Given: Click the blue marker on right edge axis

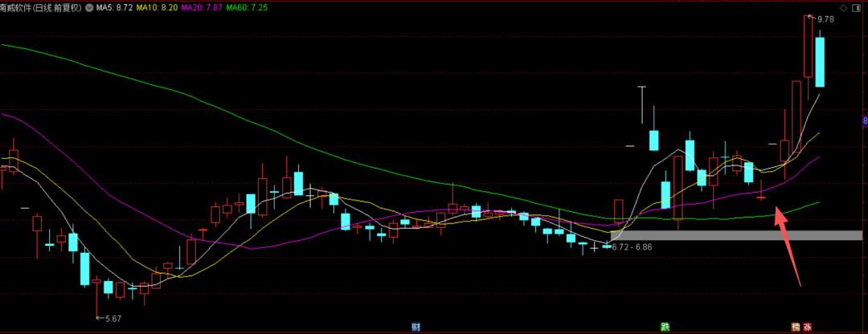Looking at the screenshot, I should pyautogui.click(x=866, y=120).
